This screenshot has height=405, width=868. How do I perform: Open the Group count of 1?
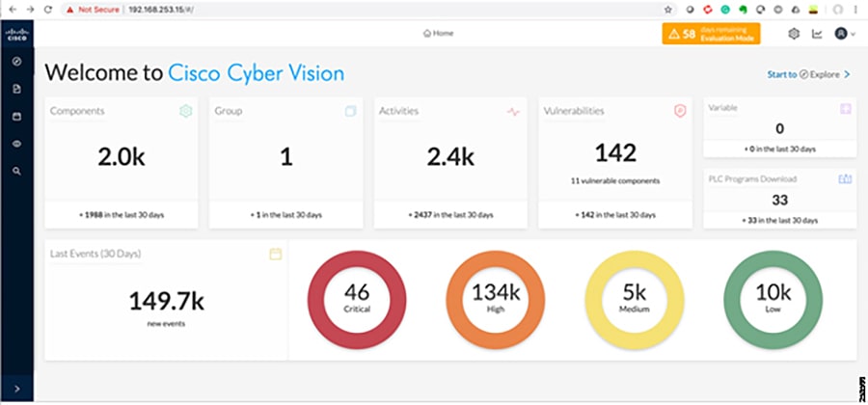point(285,157)
